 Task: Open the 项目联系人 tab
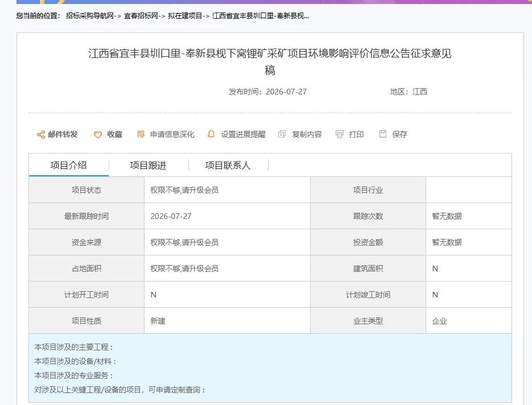[228, 165]
